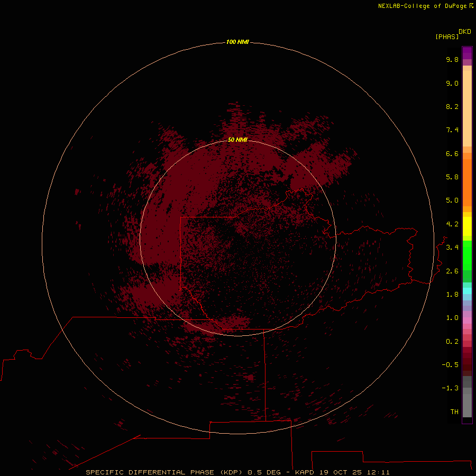Click the cyan color scale band
The image size is (476, 476).
click(x=467, y=291)
